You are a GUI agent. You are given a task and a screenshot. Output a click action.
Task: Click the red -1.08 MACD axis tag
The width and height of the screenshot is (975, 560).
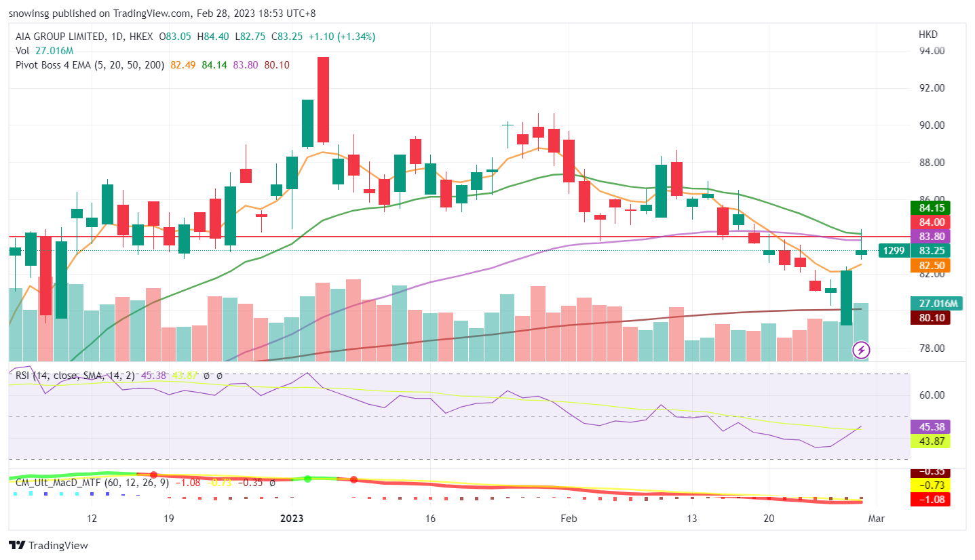pos(932,500)
